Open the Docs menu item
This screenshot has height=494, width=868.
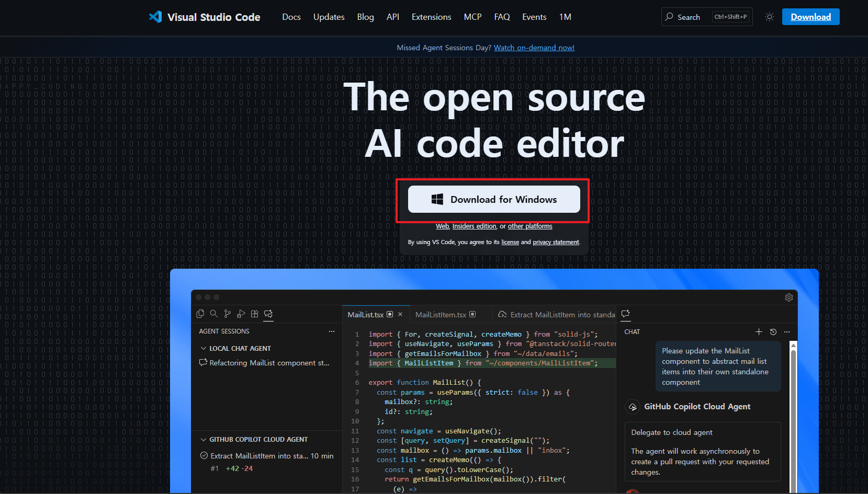point(291,17)
